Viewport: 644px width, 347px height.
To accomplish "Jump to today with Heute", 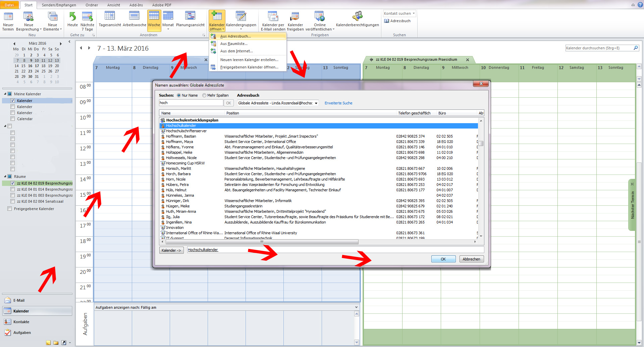I will pos(72,19).
